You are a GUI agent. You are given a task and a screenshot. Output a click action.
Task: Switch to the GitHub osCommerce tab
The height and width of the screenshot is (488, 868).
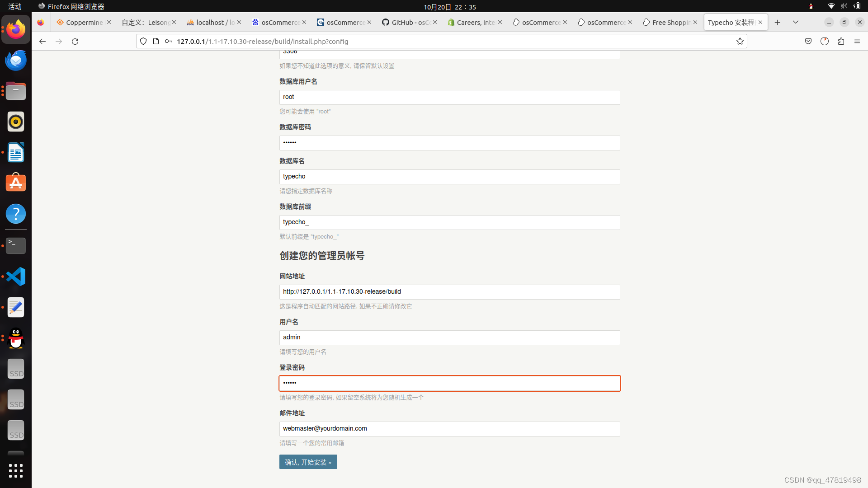click(x=406, y=22)
